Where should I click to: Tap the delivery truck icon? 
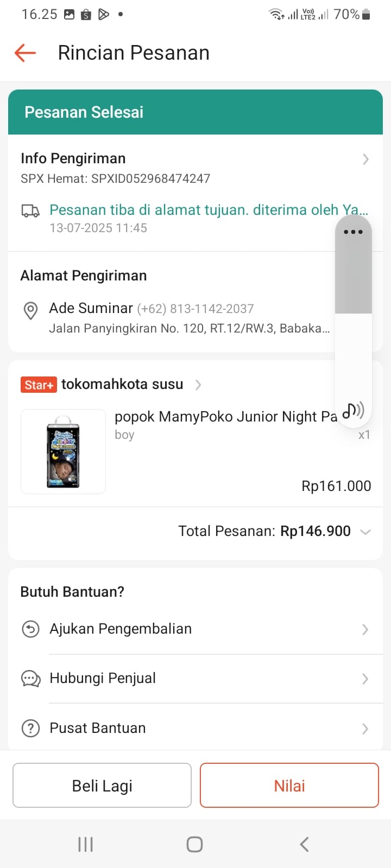pyautogui.click(x=30, y=211)
